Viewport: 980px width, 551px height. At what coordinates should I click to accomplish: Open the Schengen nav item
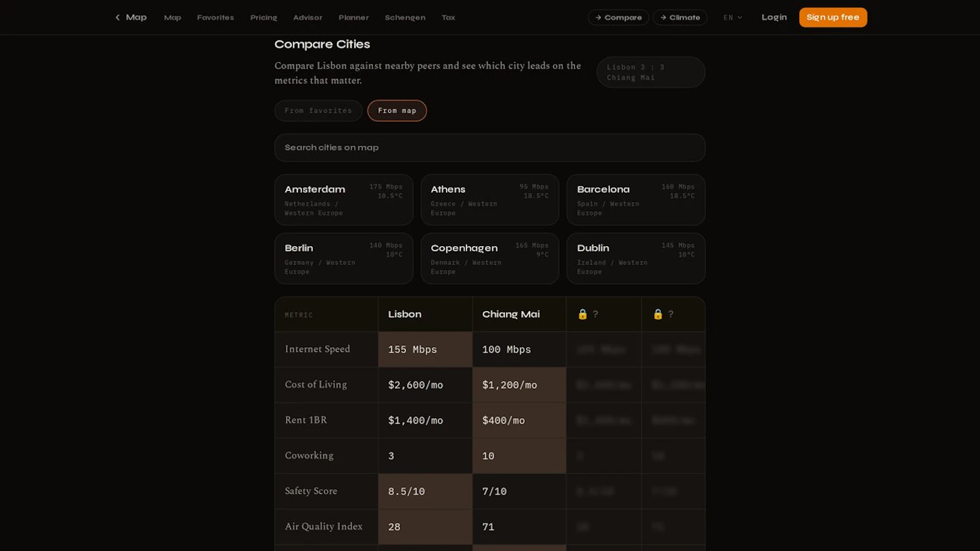coord(405,18)
